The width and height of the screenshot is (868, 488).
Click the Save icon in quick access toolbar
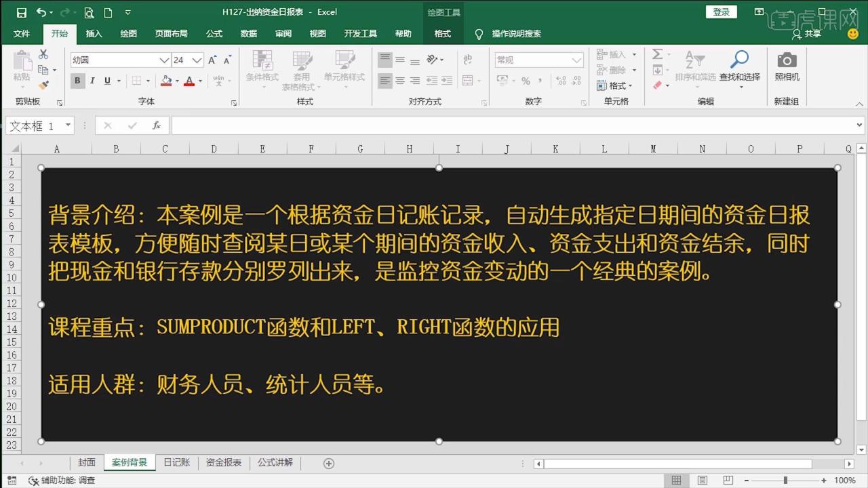tap(22, 12)
